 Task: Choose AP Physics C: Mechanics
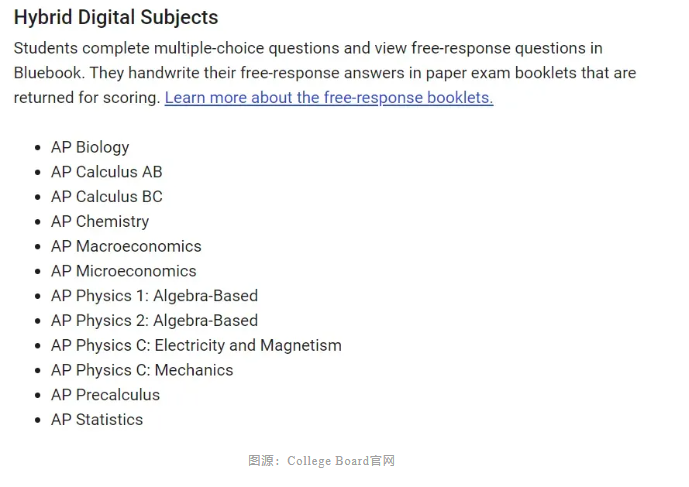(142, 370)
